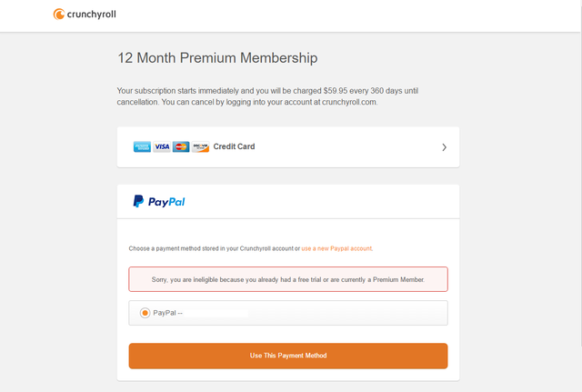Image resolution: width=582 pixels, height=392 pixels.
Task: Click the Visa card icon
Action: 162,146
